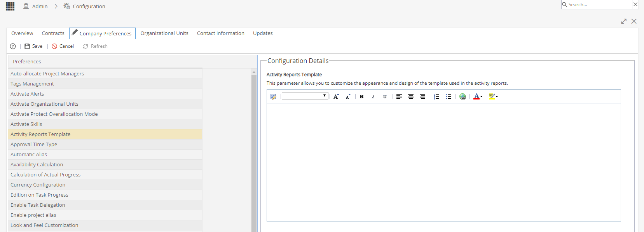Cancel the changes
The width and height of the screenshot is (644, 232).
click(63, 46)
